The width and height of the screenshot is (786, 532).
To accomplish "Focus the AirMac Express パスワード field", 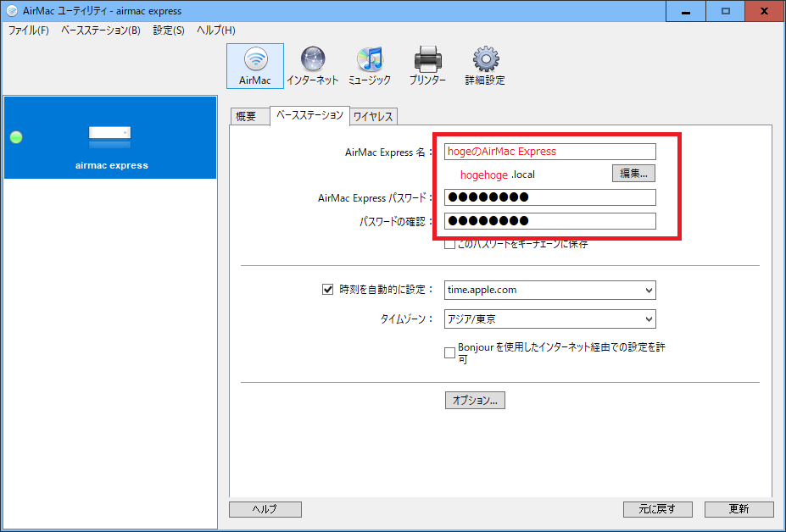I will (550, 197).
